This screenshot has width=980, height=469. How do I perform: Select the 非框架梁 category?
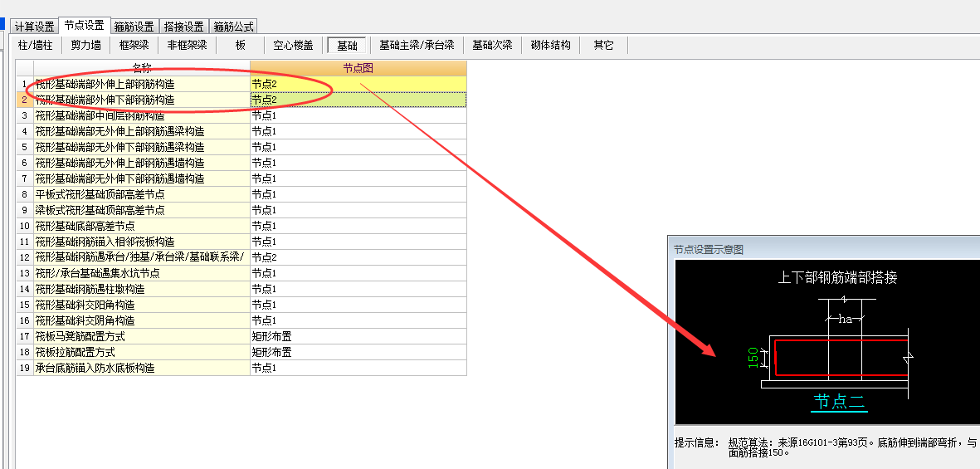187,45
